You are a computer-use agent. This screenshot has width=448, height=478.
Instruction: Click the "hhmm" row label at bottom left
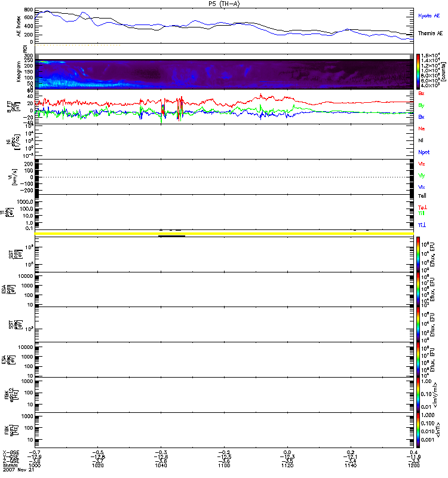coord(9,465)
